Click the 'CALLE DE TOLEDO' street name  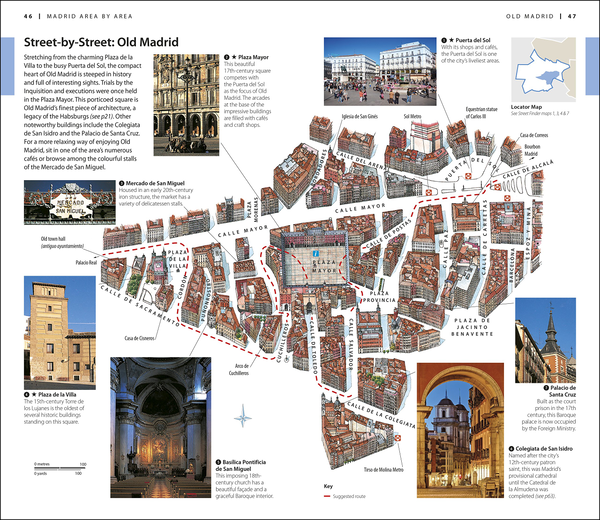(313, 348)
